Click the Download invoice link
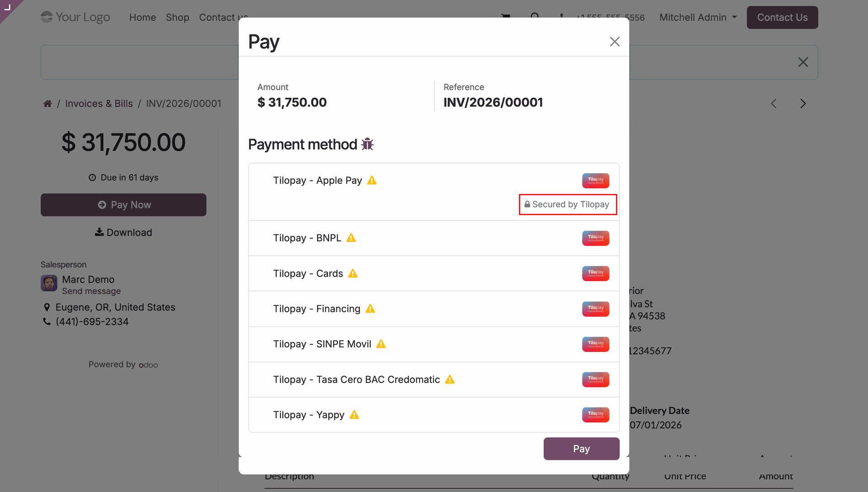 (x=123, y=232)
